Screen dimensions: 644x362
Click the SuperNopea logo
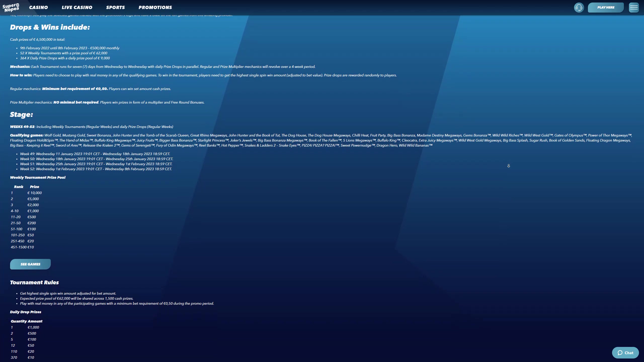click(x=11, y=8)
